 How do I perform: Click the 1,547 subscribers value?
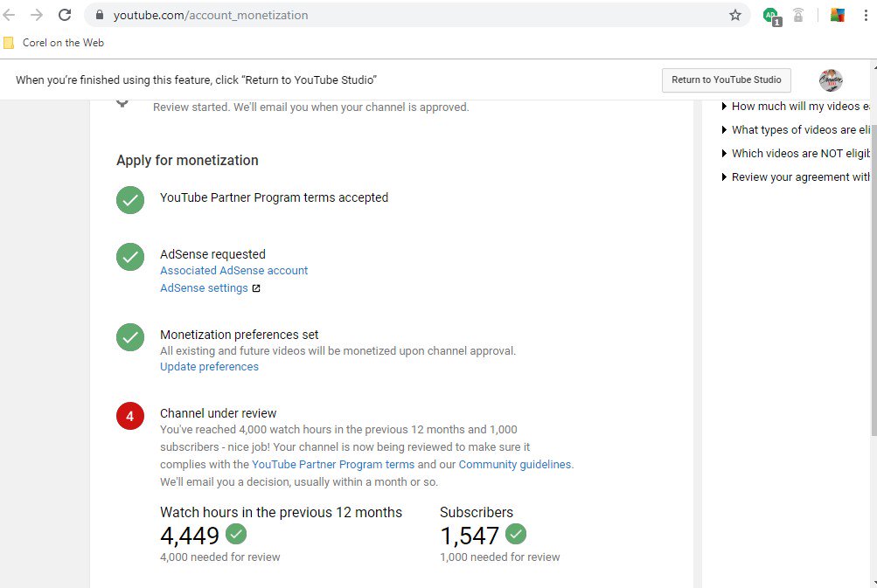coord(470,536)
